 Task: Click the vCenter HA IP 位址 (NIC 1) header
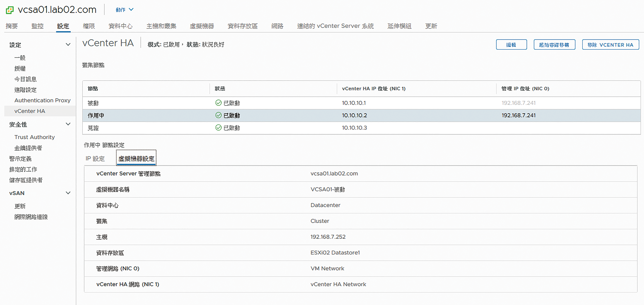[374, 89]
